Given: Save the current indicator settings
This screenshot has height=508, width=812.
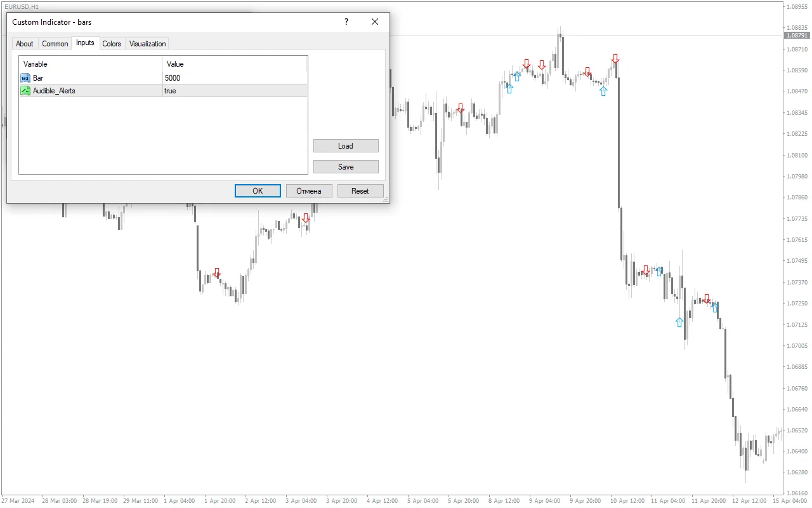Looking at the screenshot, I should tap(346, 166).
